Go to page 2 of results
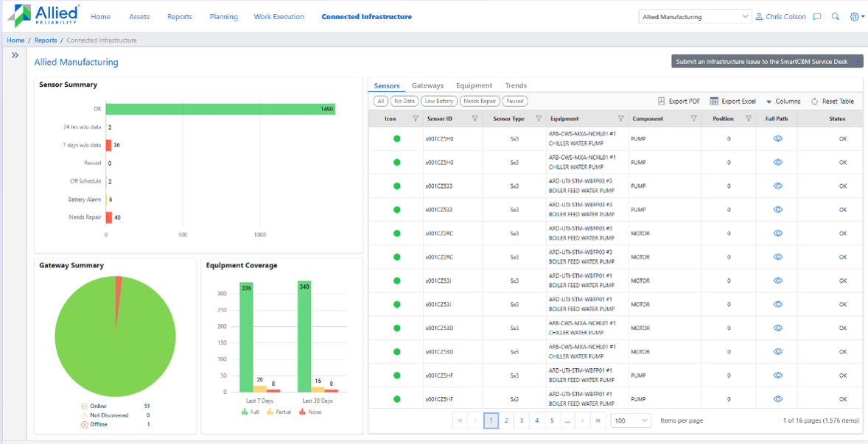 click(506, 420)
